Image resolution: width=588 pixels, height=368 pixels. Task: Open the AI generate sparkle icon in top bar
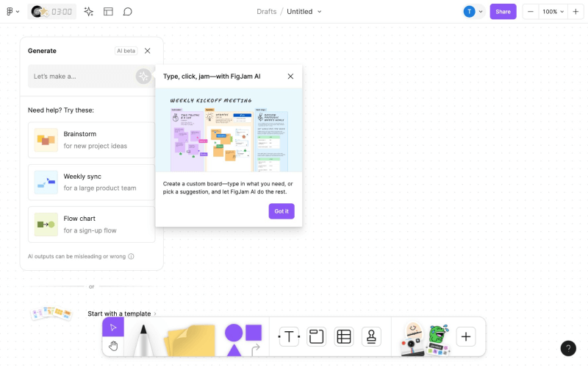coord(89,12)
